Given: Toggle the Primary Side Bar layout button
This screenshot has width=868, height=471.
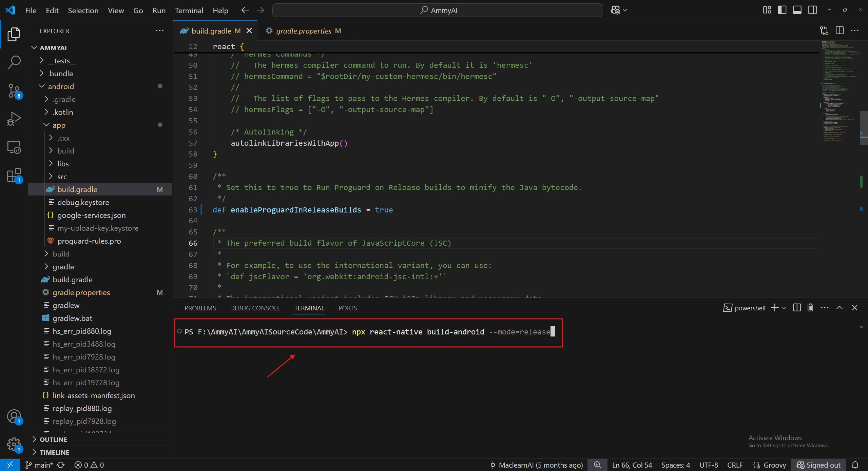Looking at the screenshot, I should point(782,10).
